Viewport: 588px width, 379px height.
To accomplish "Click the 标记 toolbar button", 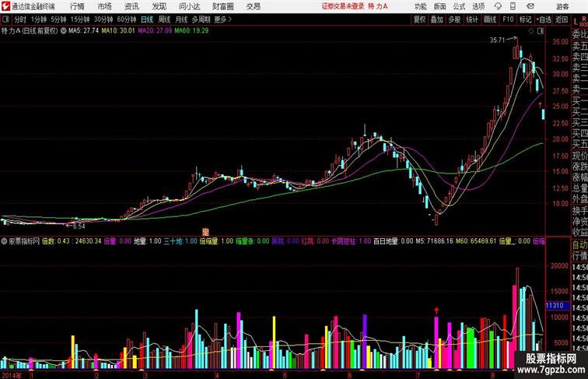I will [x=525, y=19].
